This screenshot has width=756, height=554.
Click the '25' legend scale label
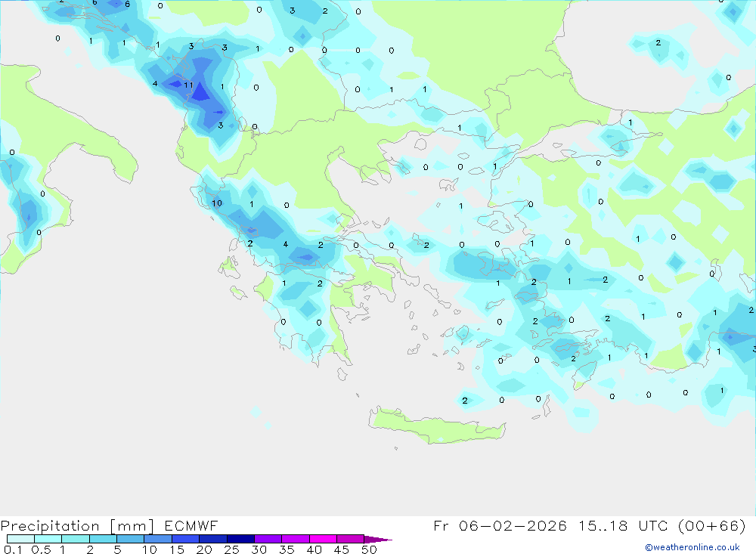coord(231,549)
